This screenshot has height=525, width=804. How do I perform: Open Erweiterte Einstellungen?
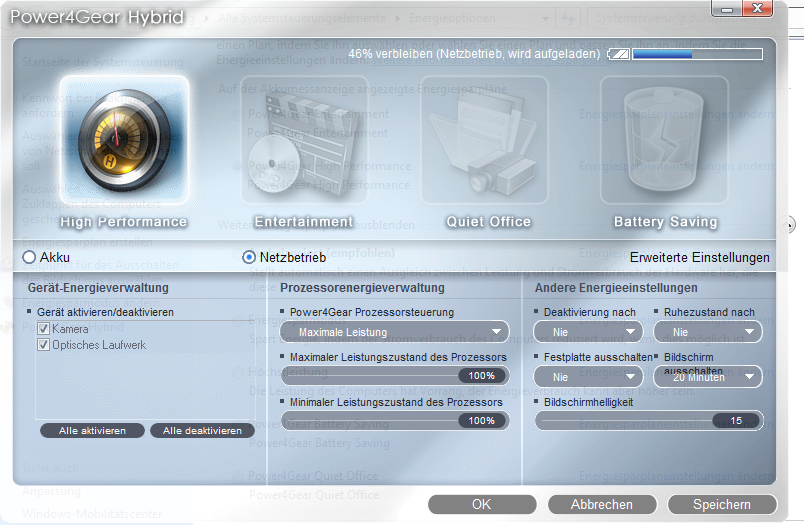click(x=699, y=257)
